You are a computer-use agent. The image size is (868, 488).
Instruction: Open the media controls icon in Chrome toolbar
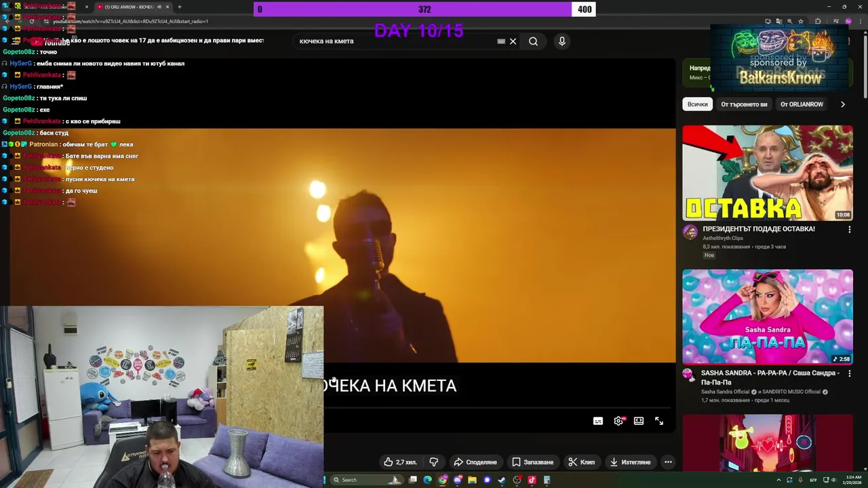click(836, 21)
